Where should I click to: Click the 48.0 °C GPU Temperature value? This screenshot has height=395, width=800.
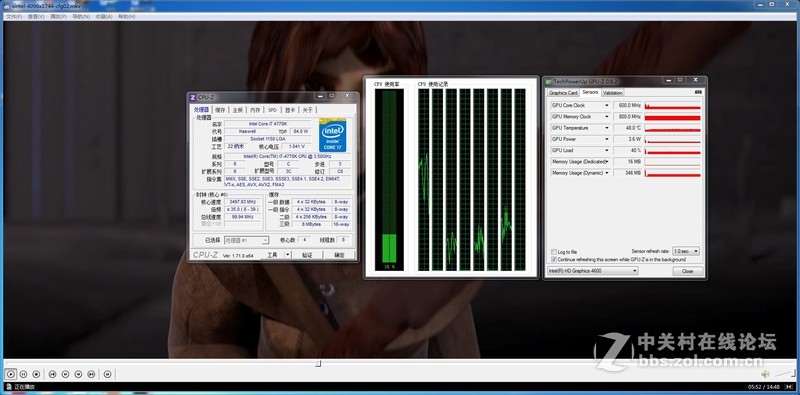click(x=628, y=128)
